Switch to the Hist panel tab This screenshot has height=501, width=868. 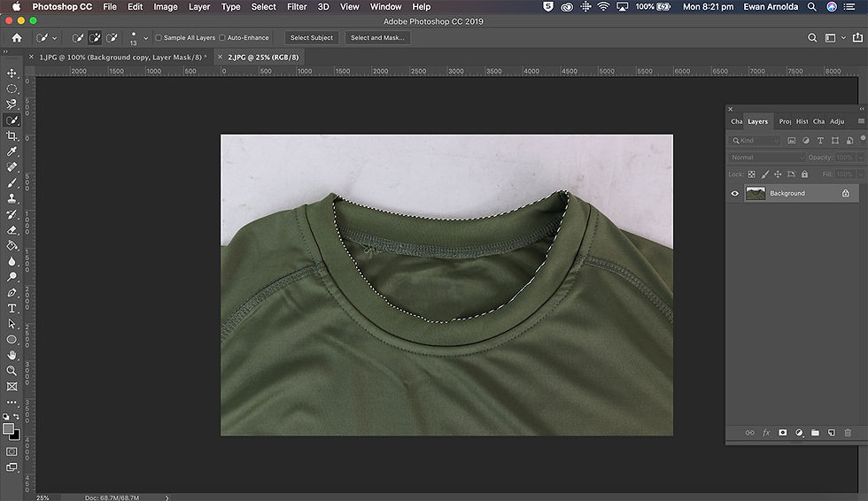[x=802, y=121]
